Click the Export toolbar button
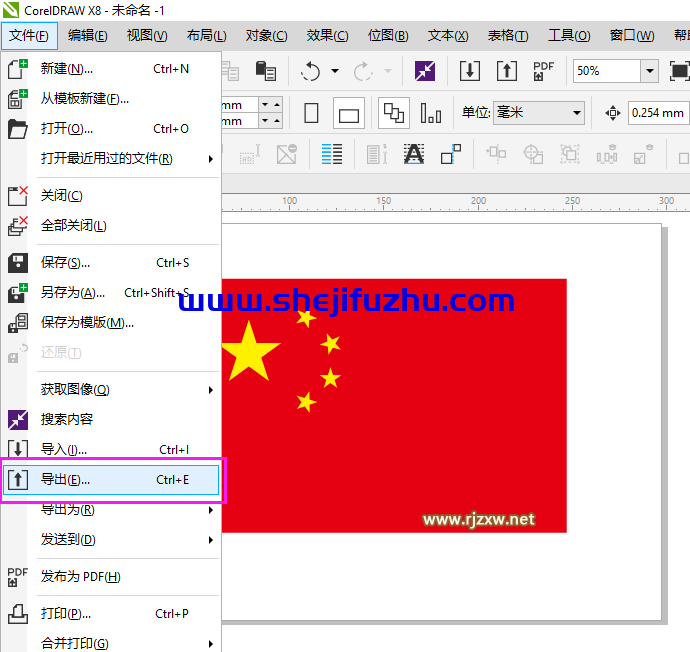The image size is (690, 652). 506,71
